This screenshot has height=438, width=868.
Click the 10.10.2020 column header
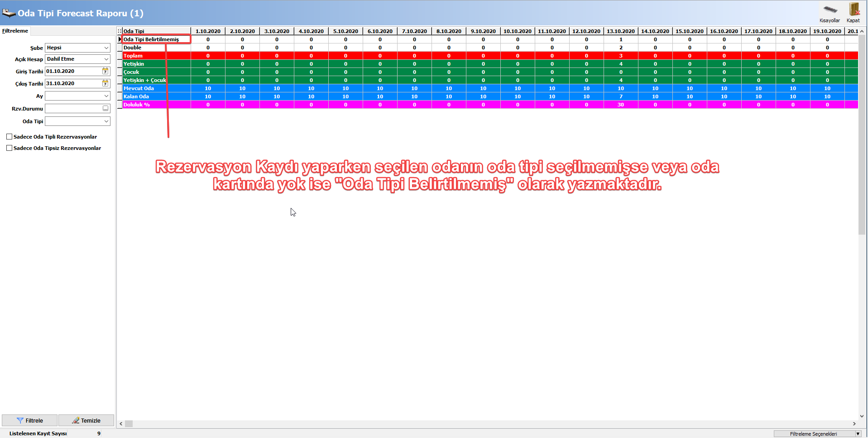click(518, 31)
